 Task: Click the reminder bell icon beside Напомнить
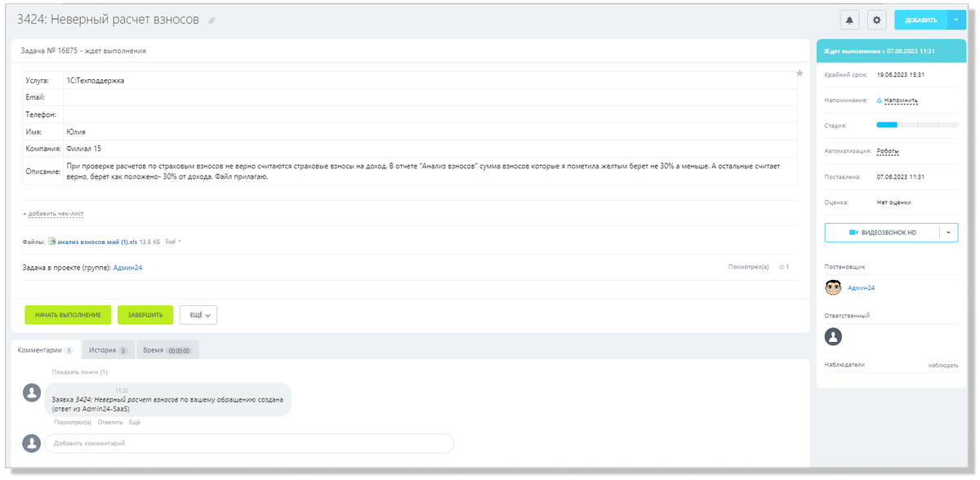pos(880,100)
